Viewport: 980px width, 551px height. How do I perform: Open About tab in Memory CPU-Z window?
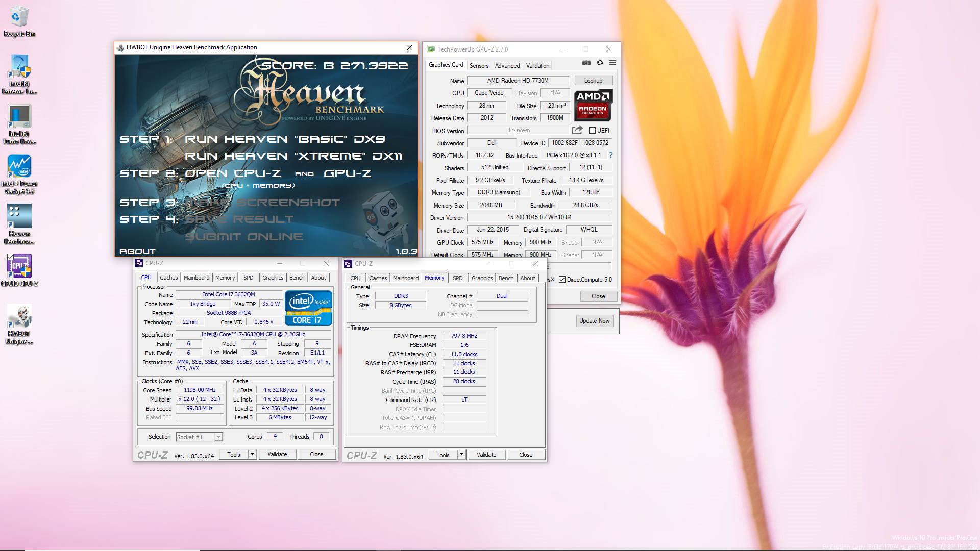(528, 278)
